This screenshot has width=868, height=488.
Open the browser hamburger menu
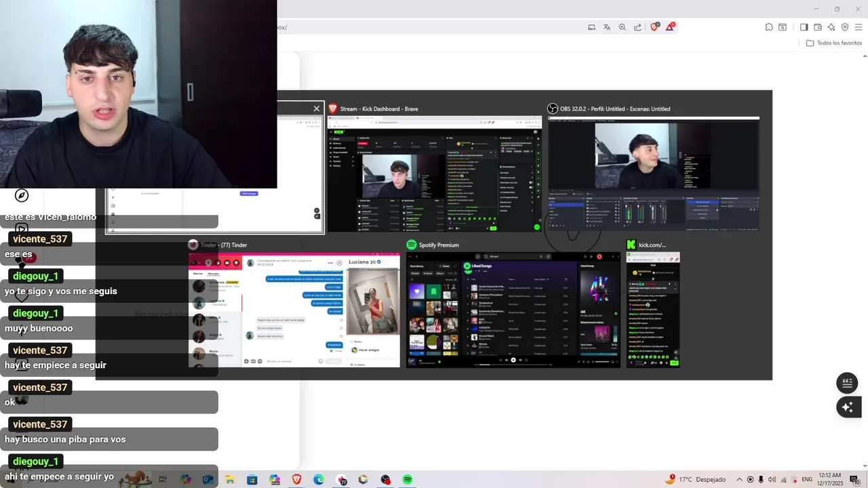pos(859,27)
